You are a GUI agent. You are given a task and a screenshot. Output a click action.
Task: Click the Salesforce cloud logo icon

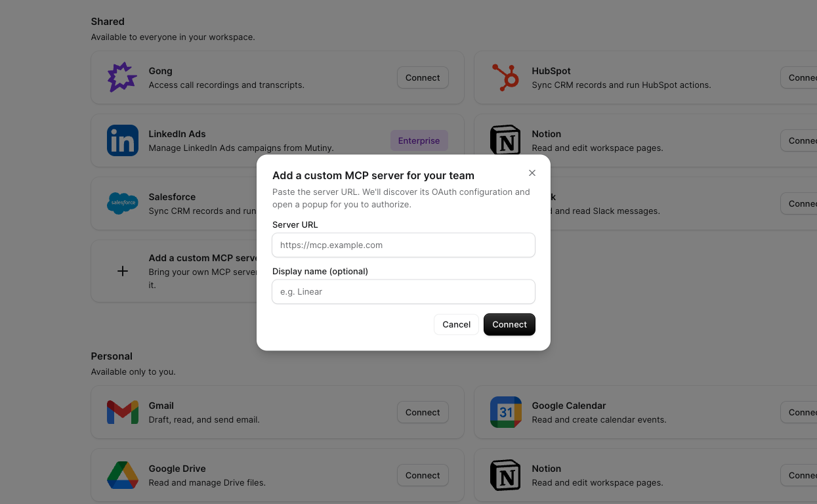tap(123, 203)
